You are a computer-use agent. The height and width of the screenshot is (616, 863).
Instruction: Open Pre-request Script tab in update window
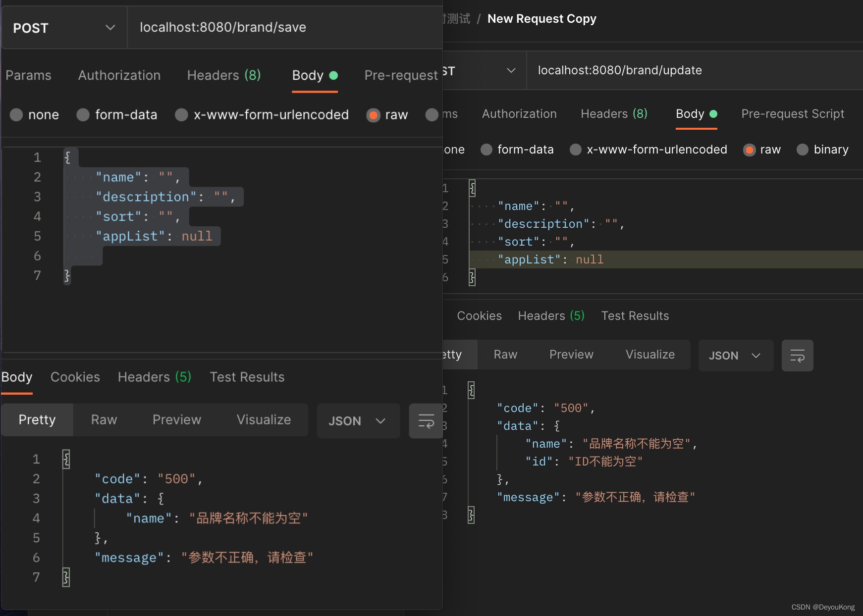(793, 114)
